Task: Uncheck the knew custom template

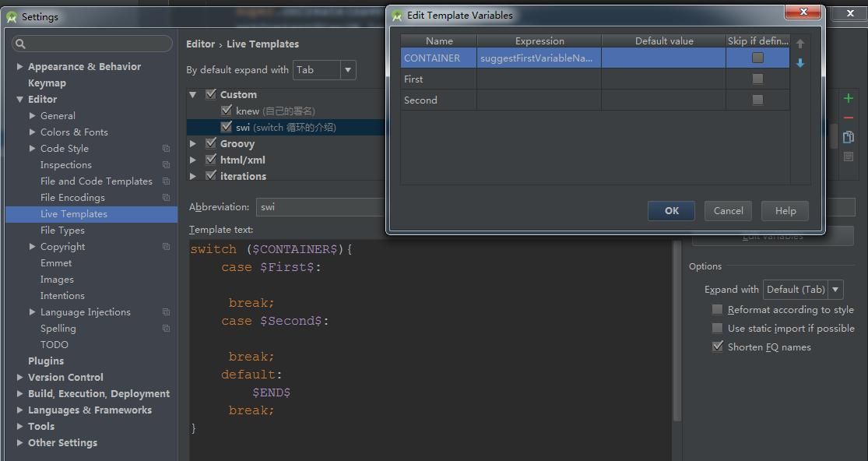Action: pos(225,110)
